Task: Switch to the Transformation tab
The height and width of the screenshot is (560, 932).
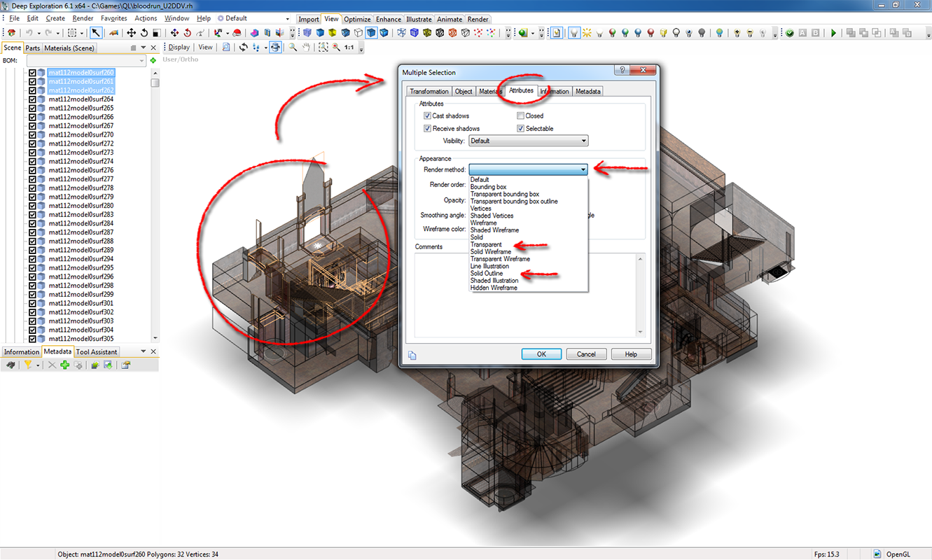Action: 429,92
